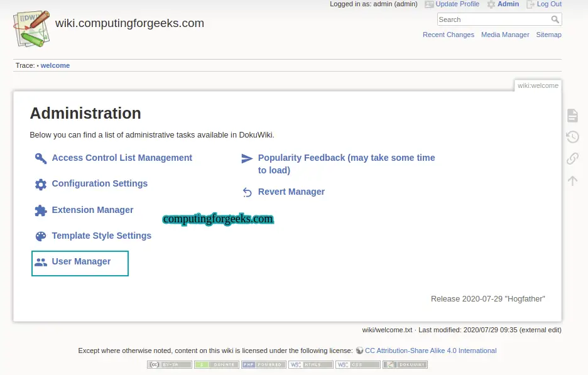This screenshot has height=375, width=588.
Task: Click the Donate badge in the footer
Action: pyautogui.click(x=217, y=364)
